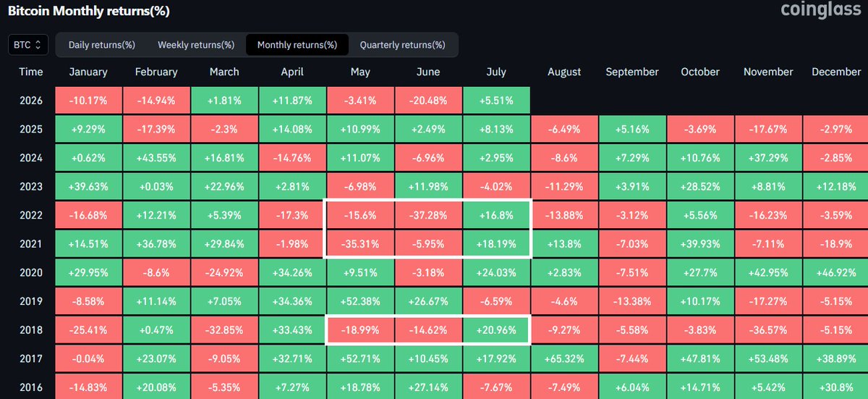The image size is (868, 399).
Task: Click the December column header
Action: pyautogui.click(x=836, y=72)
